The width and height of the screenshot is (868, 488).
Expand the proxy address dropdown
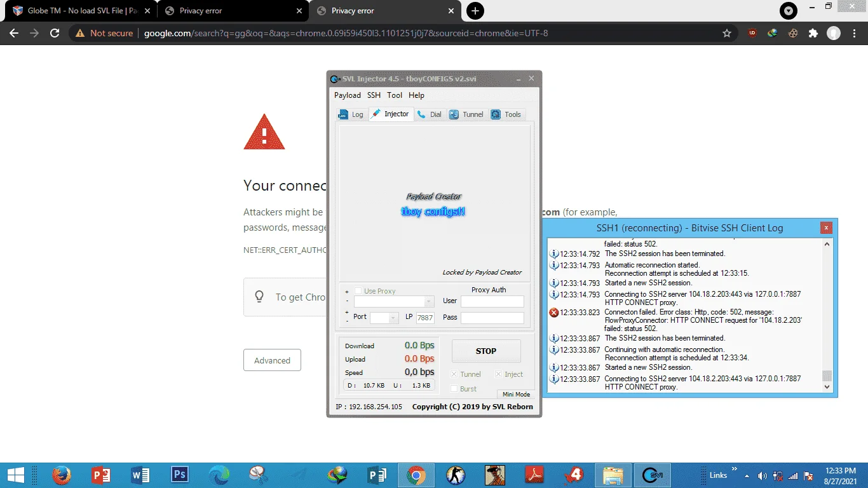pos(430,301)
